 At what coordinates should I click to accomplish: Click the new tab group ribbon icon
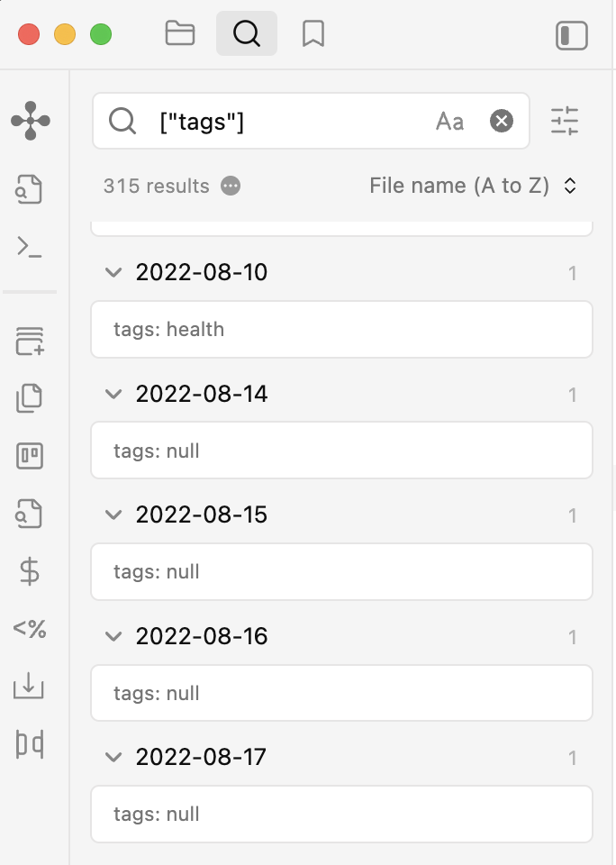(29, 341)
